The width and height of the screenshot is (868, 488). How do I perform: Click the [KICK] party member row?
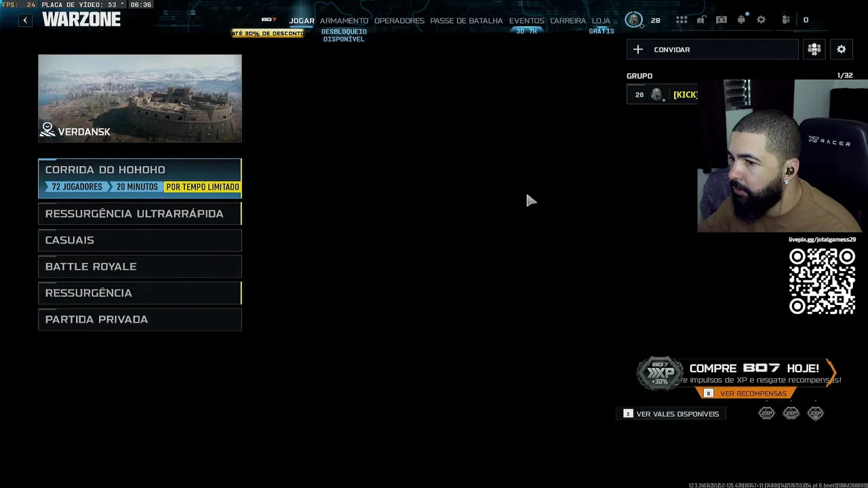(x=662, y=95)
